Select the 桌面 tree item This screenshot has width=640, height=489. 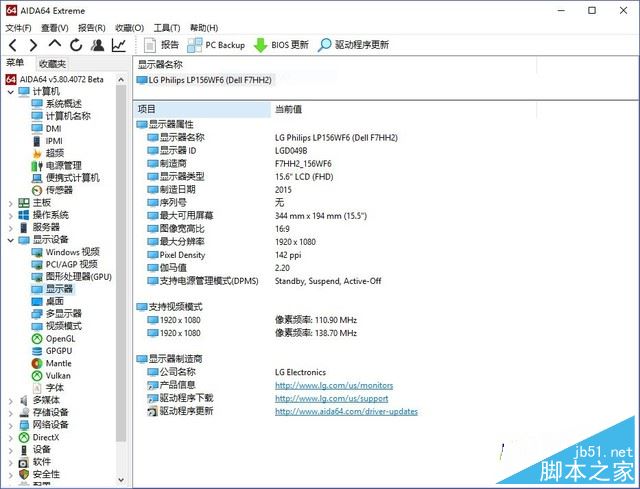click(48, 301)
